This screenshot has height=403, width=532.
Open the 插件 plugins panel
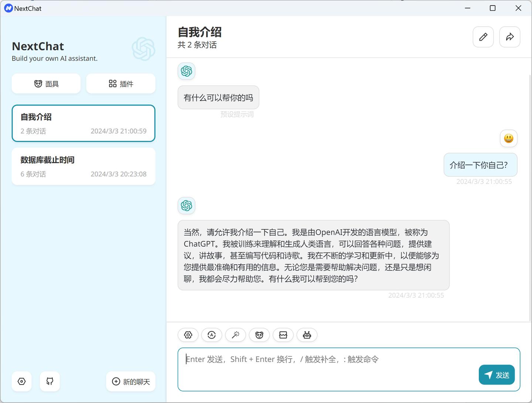[x=120, y=84]
